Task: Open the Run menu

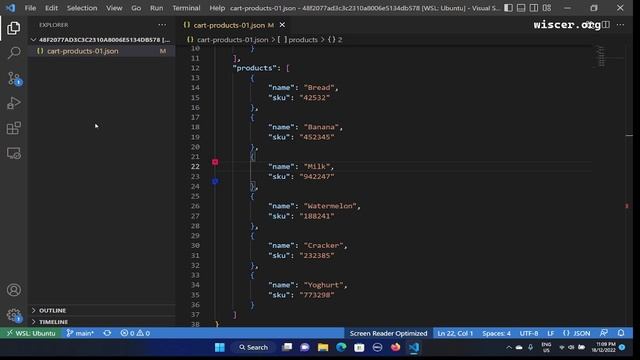Action: 156,8
